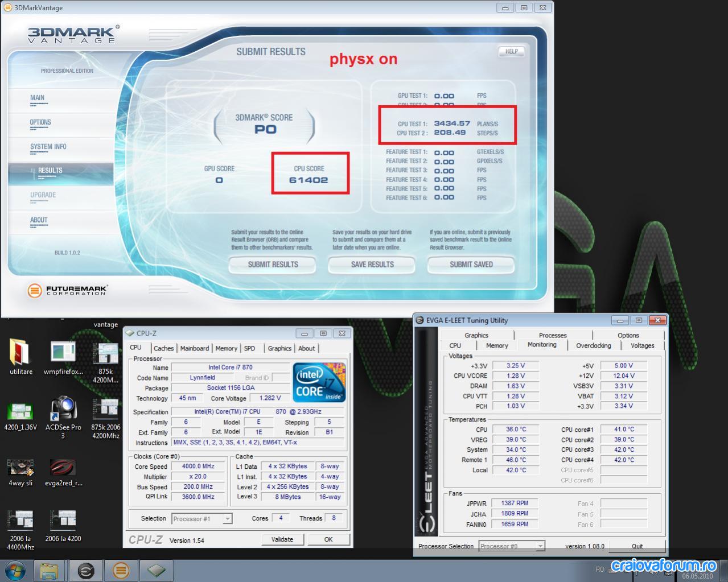Click OK in CPU-Z
The width and height of the screenshot is (728, 582).
pos(328,539)
